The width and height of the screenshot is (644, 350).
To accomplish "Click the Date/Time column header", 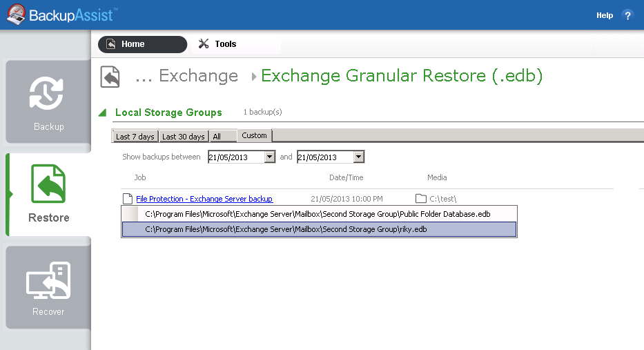I will (347, 177).
